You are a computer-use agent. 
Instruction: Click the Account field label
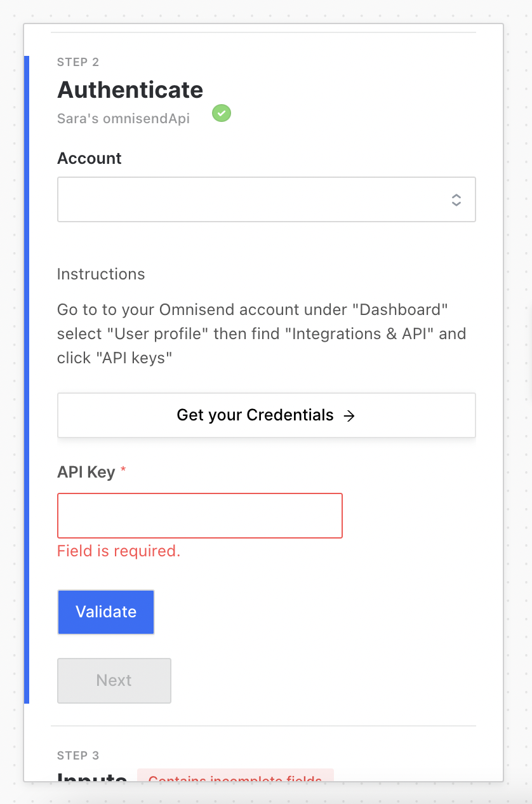point(90,158)
